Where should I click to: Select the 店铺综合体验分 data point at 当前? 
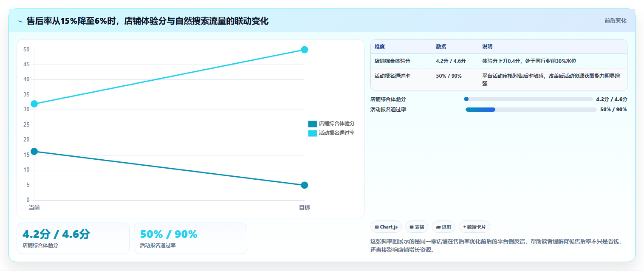pyautogui.click(x=34, y=151)
